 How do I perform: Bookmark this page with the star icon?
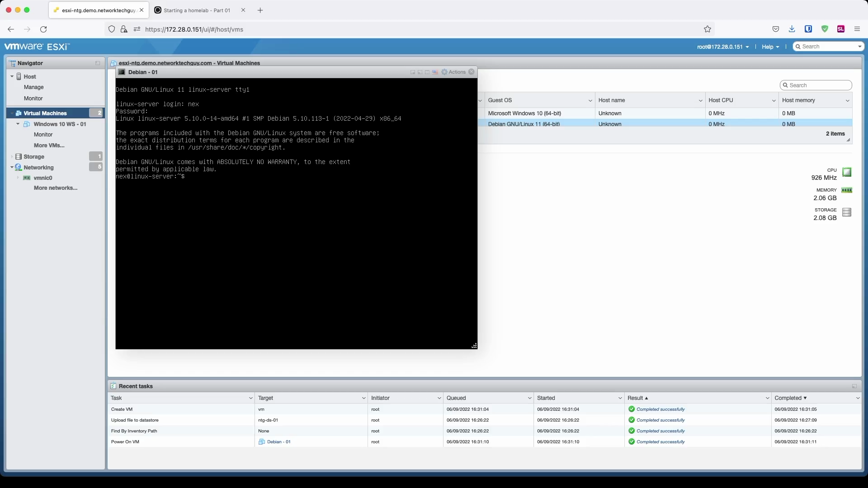coord(708,29)
